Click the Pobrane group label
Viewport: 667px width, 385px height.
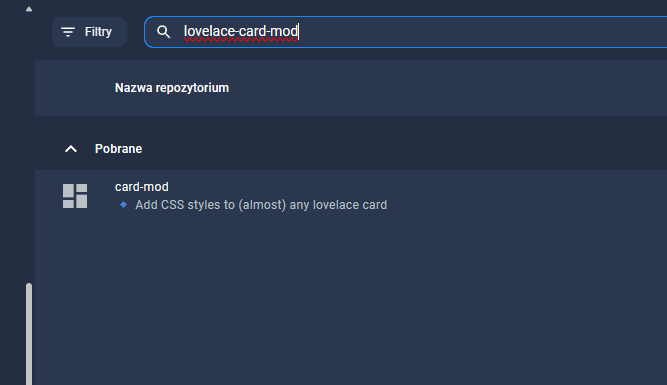click(118, 149)
